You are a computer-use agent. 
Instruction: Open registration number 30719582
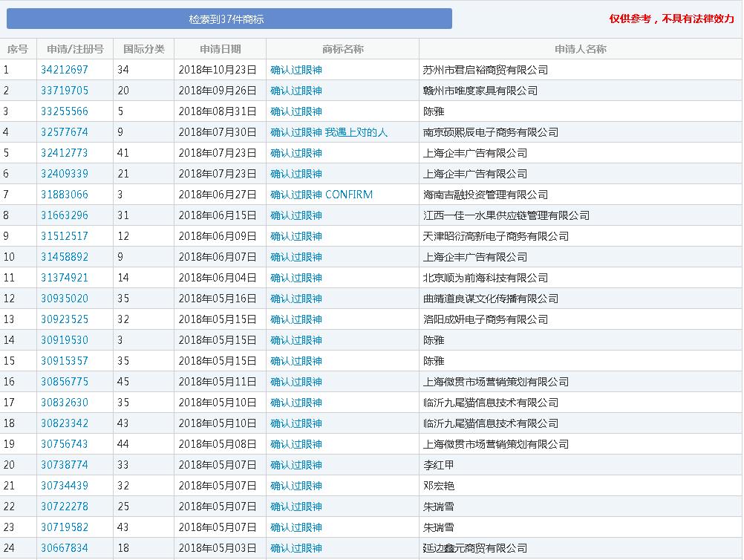(x=65, y=527)
